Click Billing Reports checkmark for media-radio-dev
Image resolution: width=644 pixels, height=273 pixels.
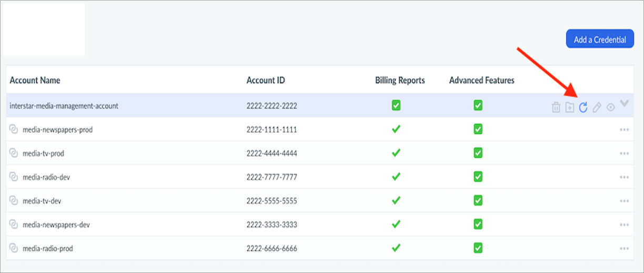coord(396,177)
